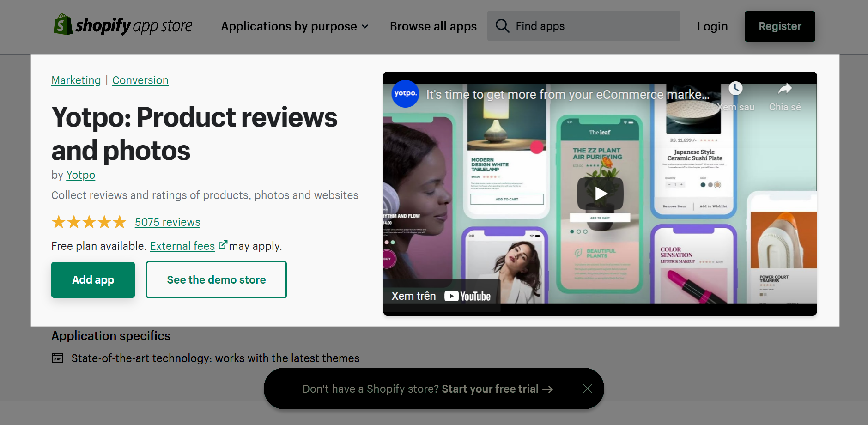Click the Application specifics heading
Image resolution: width=868 pixels, height=425 pixels.
111,336
